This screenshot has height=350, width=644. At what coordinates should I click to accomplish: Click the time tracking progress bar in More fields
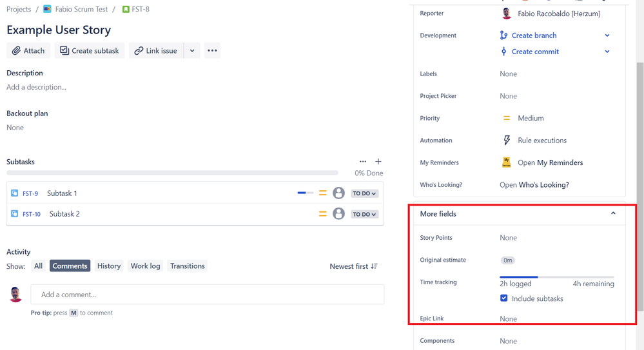556,277
